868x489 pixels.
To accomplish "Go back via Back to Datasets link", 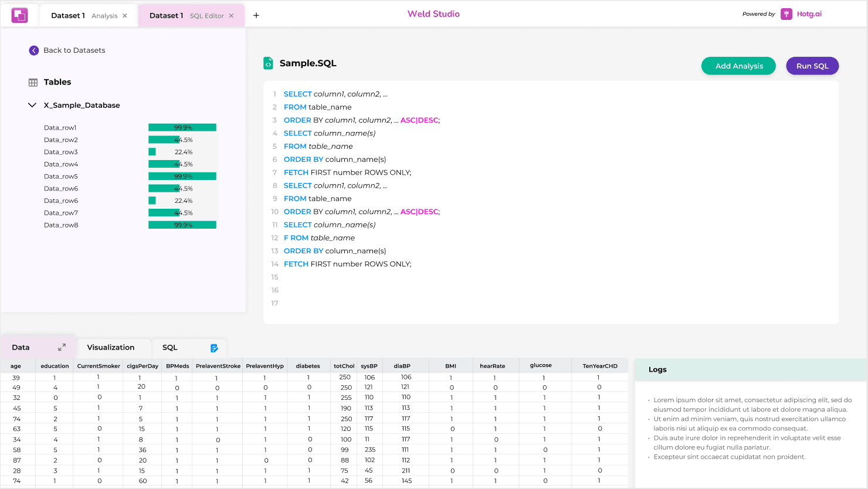I will click(74, 50).
